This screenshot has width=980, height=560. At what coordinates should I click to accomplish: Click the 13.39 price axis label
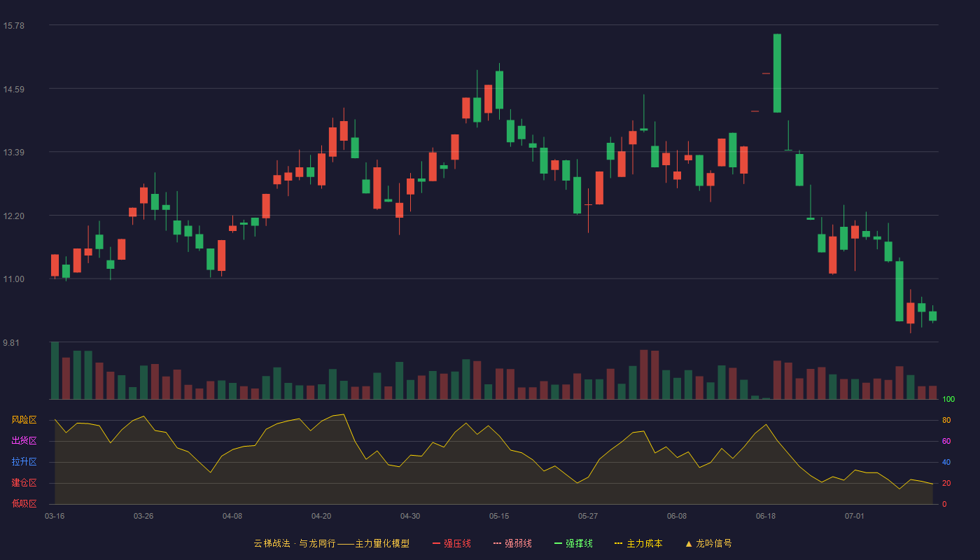(x=13, y=153)
